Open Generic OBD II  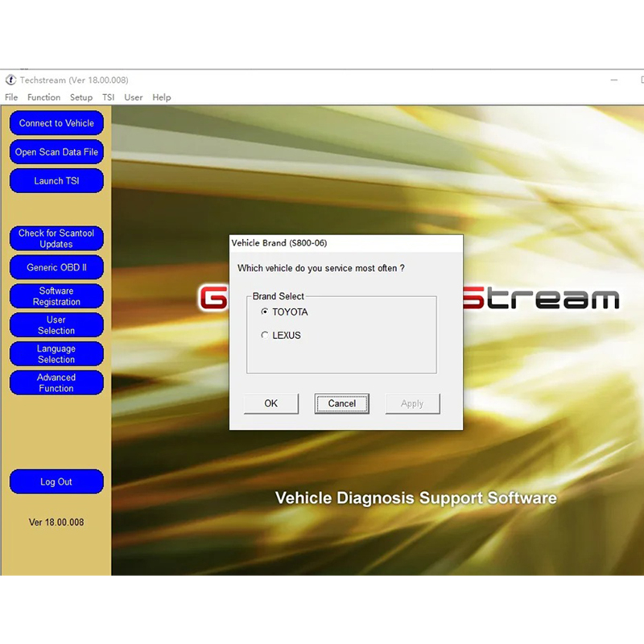(56, 267)
